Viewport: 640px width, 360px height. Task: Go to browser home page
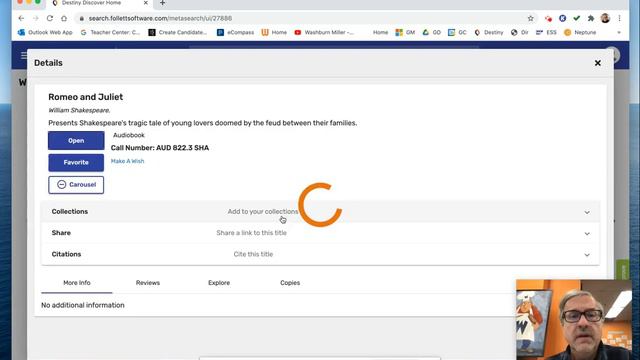coord(64,18)
